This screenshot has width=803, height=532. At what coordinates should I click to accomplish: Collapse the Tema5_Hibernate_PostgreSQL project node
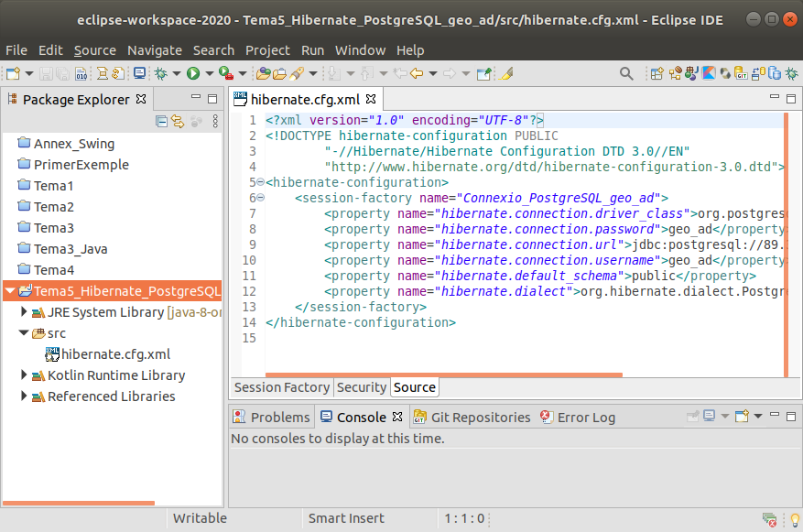(x=10, y=291)
